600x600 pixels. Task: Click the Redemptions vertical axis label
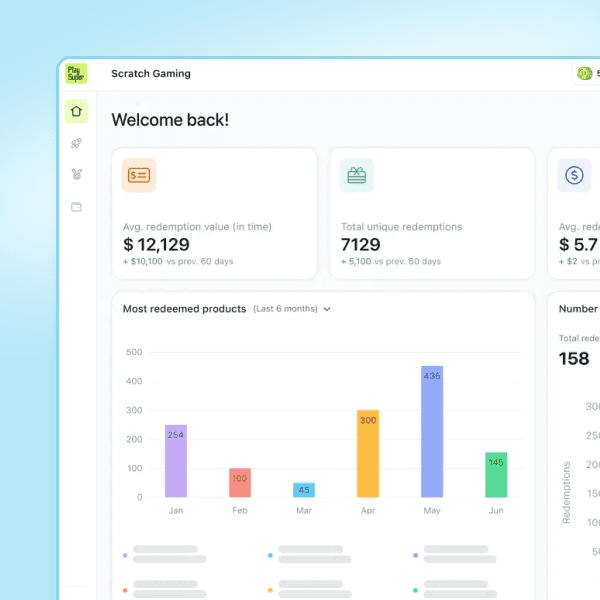tap(566, 492)
